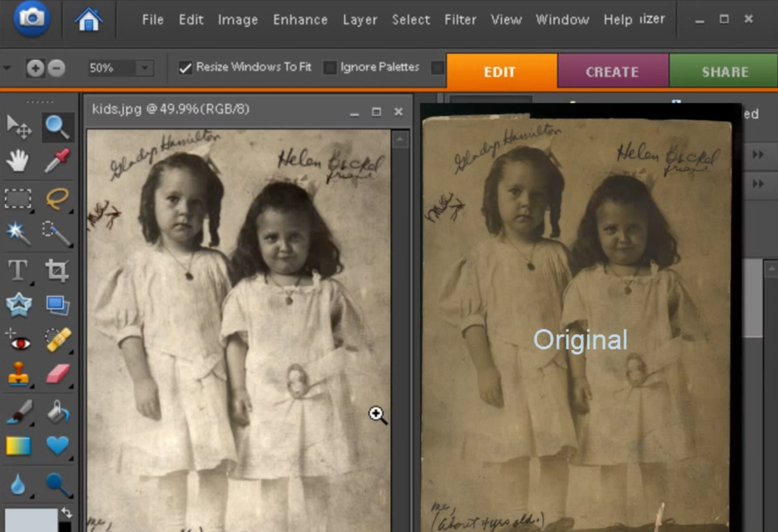Select the Rectangular Marquee tool
778x532 pixels.
(x=18, y=198)
